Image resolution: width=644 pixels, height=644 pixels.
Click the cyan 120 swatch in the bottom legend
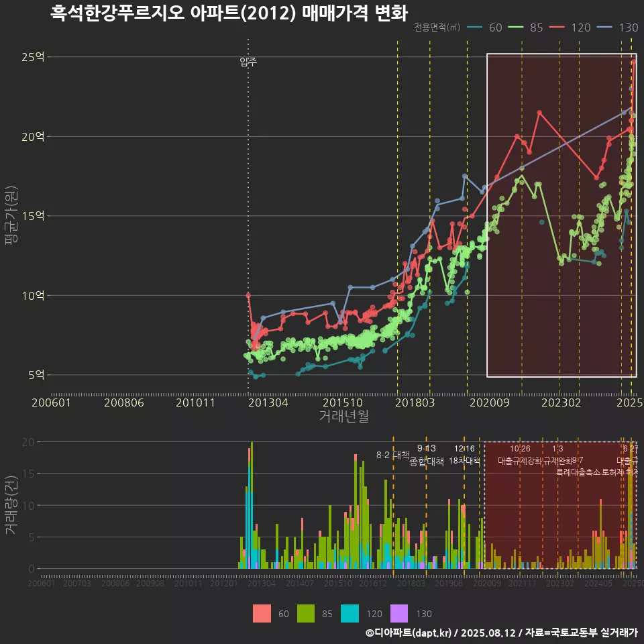(350, 614)
